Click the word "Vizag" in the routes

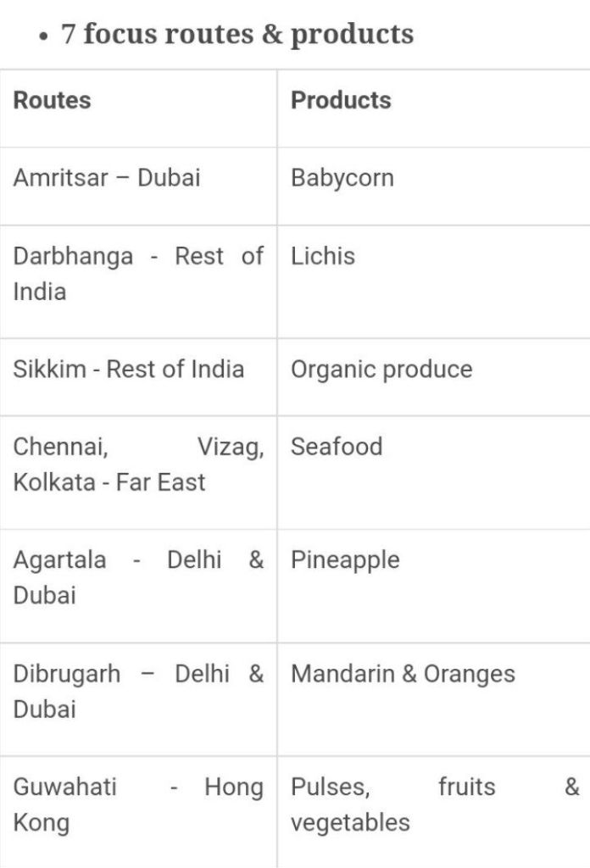(230, 447)
